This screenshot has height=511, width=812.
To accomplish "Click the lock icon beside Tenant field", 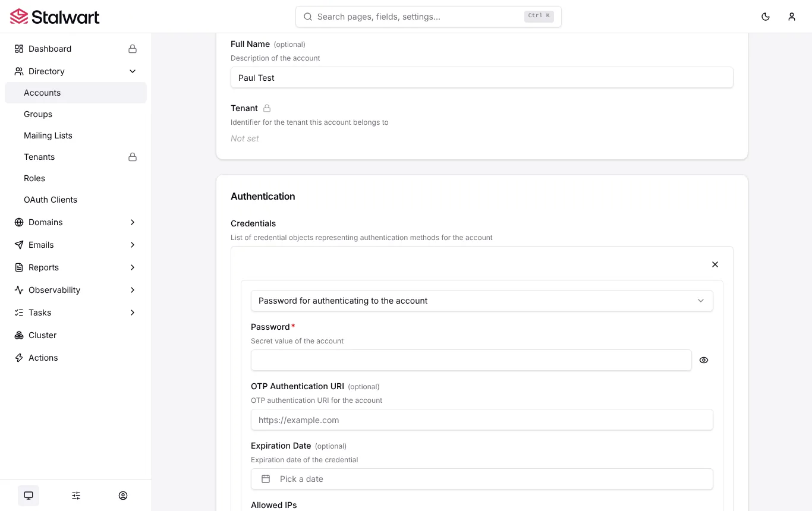I will [267, 108].
